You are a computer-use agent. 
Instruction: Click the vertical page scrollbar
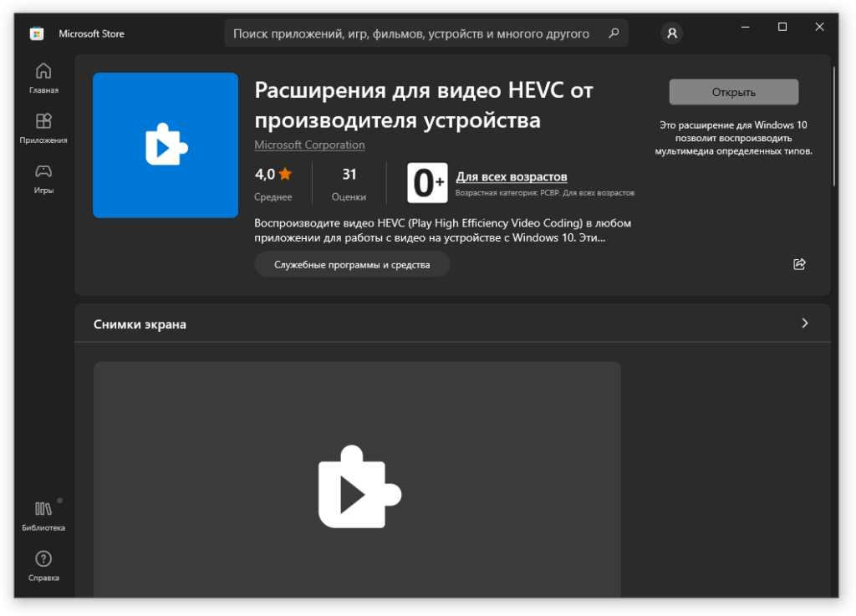tap(834, 126)
